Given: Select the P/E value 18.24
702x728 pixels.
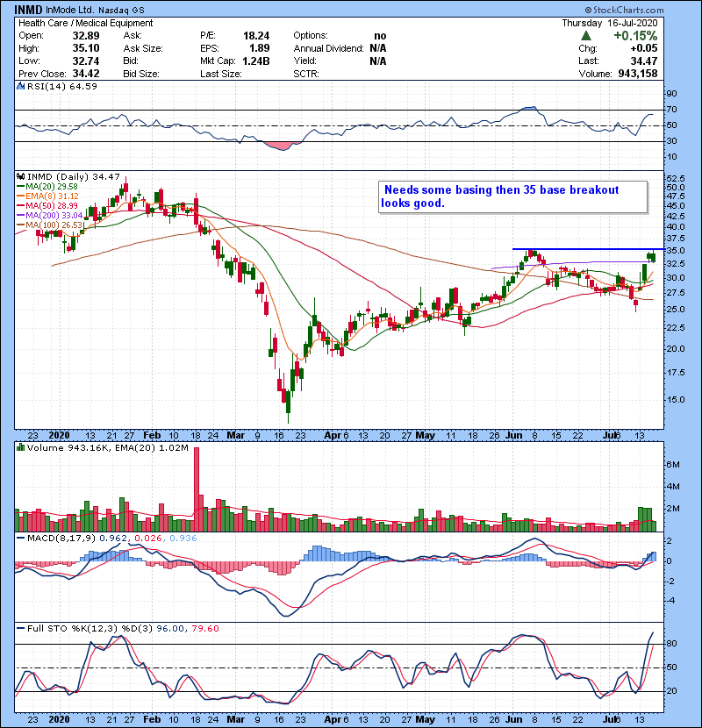Looking at the screenshot, I should click(x=256, y=36).
